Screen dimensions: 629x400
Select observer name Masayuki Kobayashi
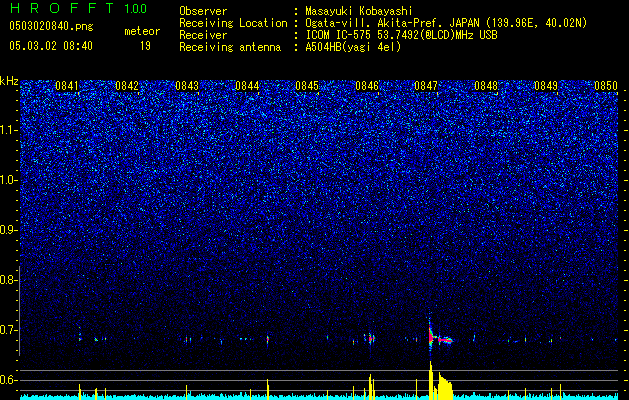(359, 11)
